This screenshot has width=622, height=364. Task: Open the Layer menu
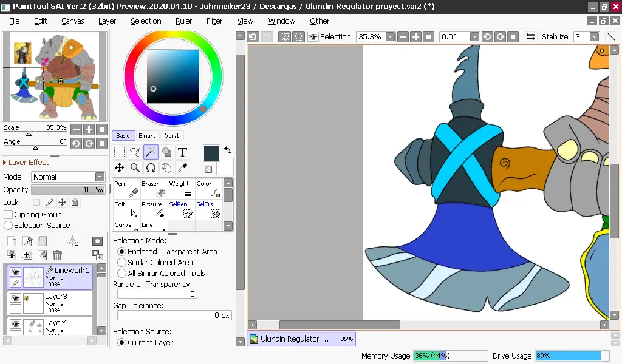(x=107, y=21)
